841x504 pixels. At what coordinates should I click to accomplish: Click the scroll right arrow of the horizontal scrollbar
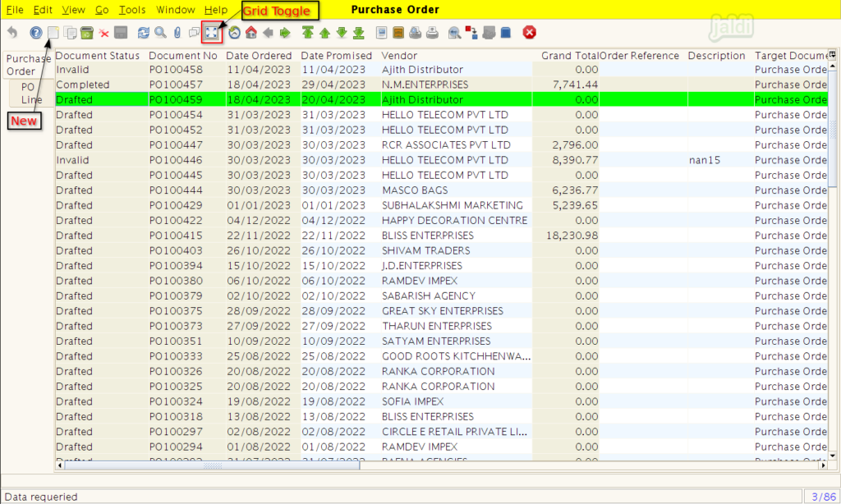(823, 465)
